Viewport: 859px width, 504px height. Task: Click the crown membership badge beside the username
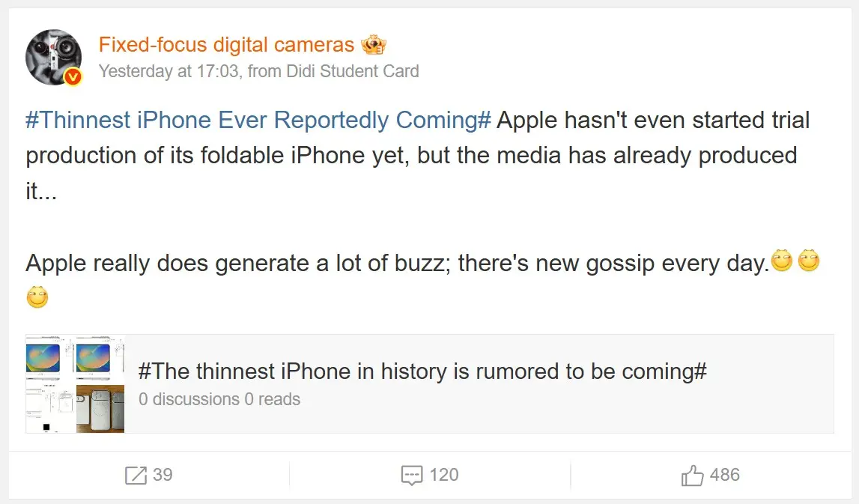pos(374,45)
